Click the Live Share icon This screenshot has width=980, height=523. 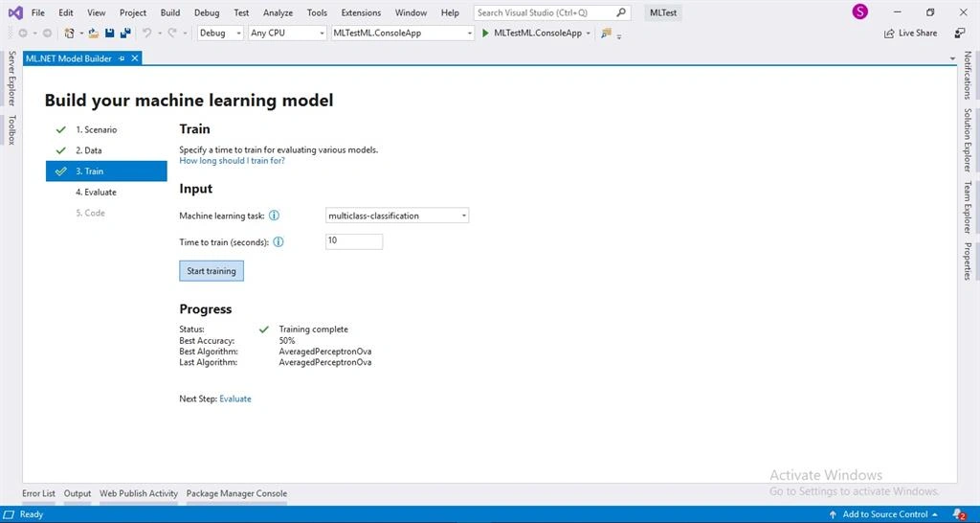889,34
